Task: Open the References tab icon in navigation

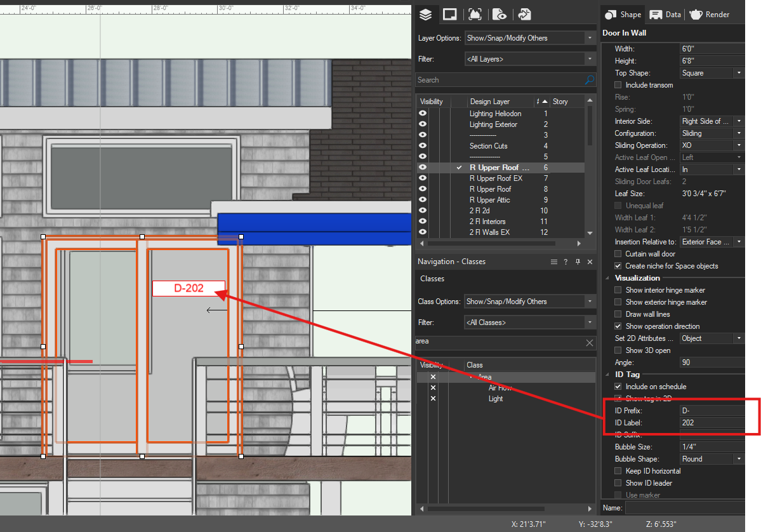Action: [x=524, y=15]
